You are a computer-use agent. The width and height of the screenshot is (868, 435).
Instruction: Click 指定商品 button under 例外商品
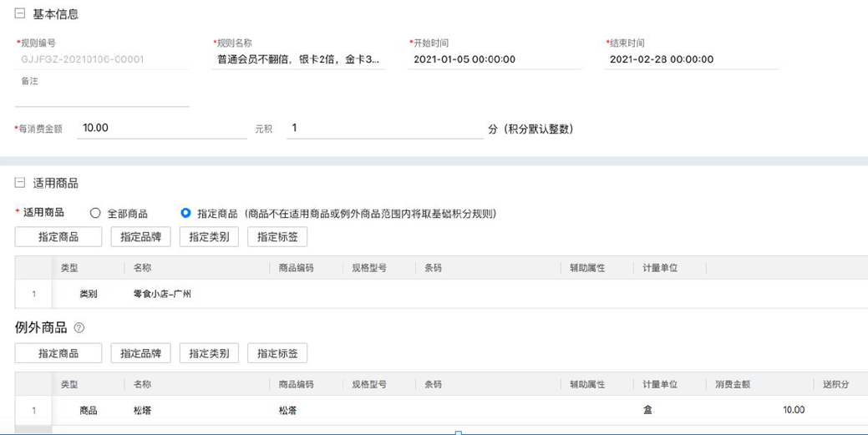click(x=58, y=353)
